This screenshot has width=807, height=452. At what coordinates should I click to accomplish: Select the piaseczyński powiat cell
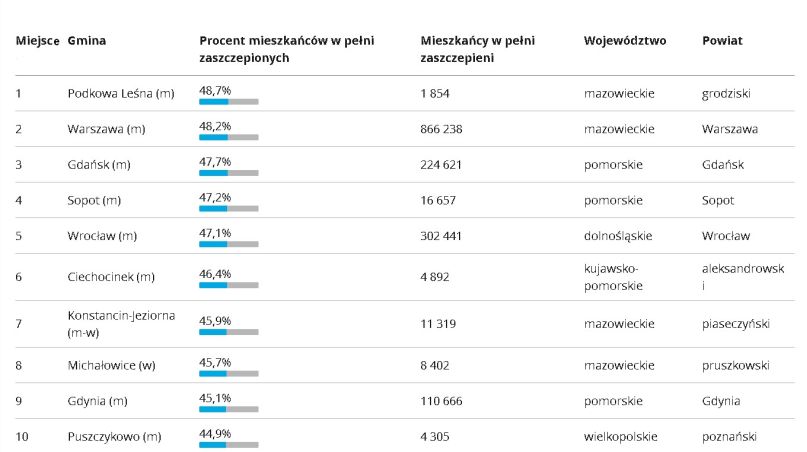(735, 324)
